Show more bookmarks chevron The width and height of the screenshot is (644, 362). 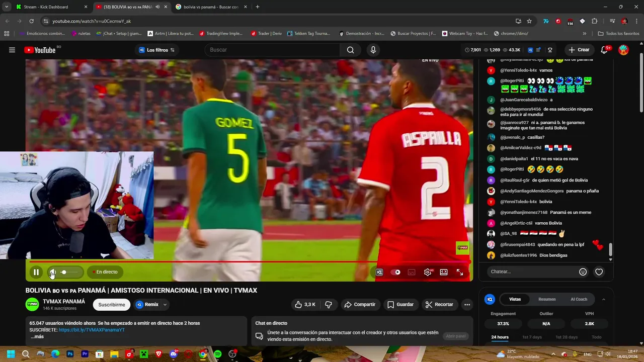tap(584, 34)
